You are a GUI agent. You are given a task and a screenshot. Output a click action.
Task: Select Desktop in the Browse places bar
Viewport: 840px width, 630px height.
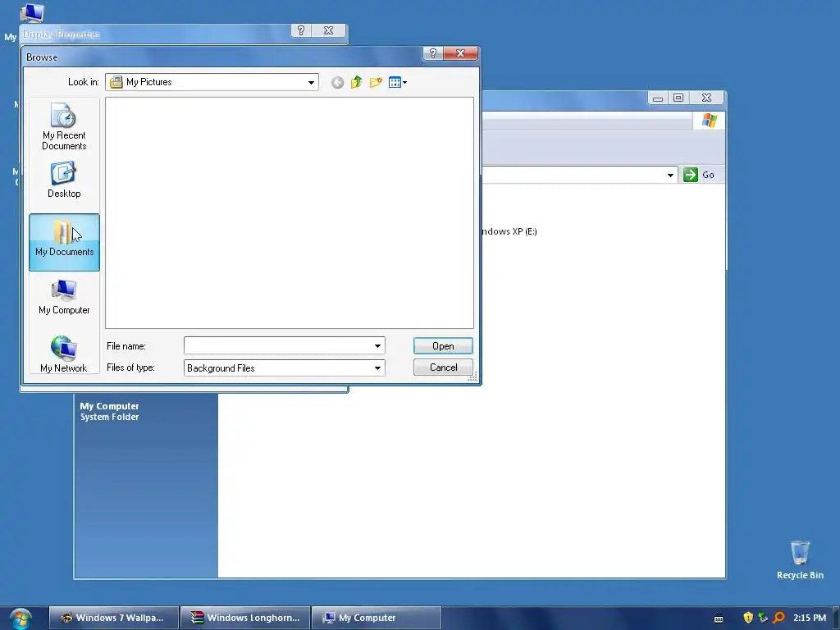point(64,180)
